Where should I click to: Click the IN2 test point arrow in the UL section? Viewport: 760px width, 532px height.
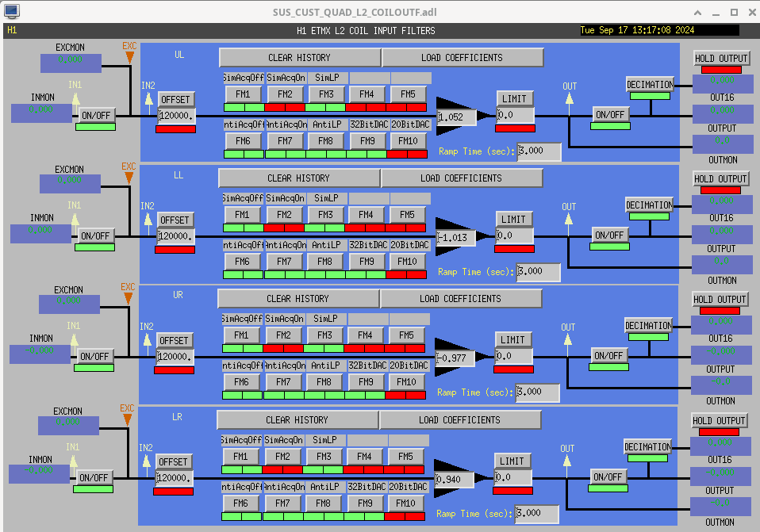[x=149, y=98]
